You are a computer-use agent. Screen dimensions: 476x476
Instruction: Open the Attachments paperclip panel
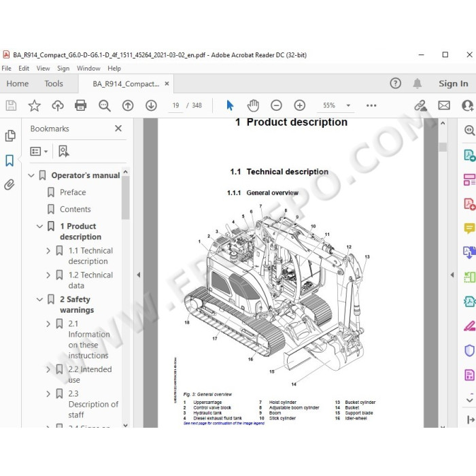coord(10,184)
